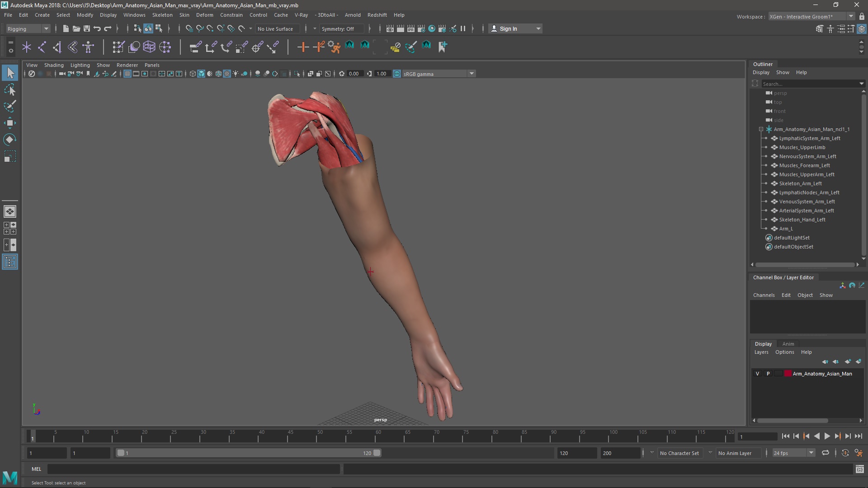Click the MEL command language label
Viewport: 868px width, 488px height.
(x=36, y=469)
